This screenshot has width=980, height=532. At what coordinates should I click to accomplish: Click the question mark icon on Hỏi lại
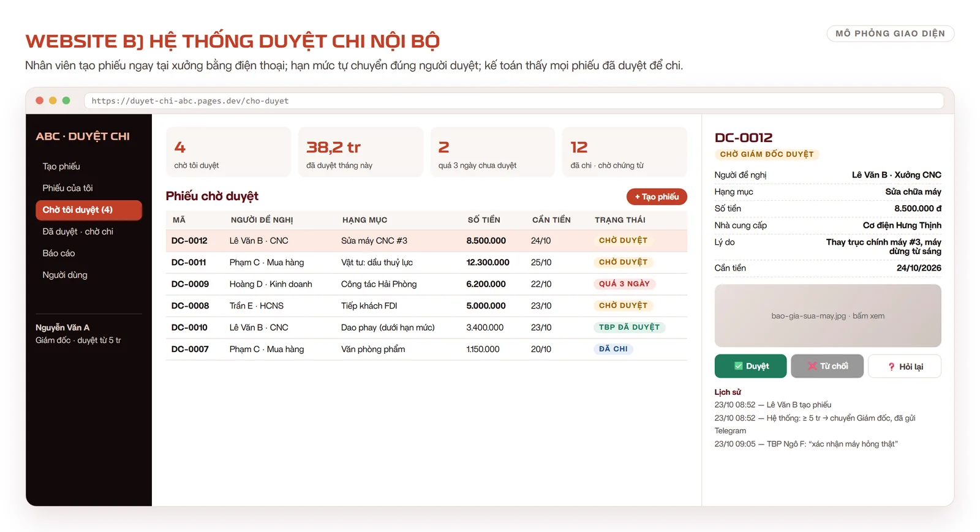coord(891,367)
